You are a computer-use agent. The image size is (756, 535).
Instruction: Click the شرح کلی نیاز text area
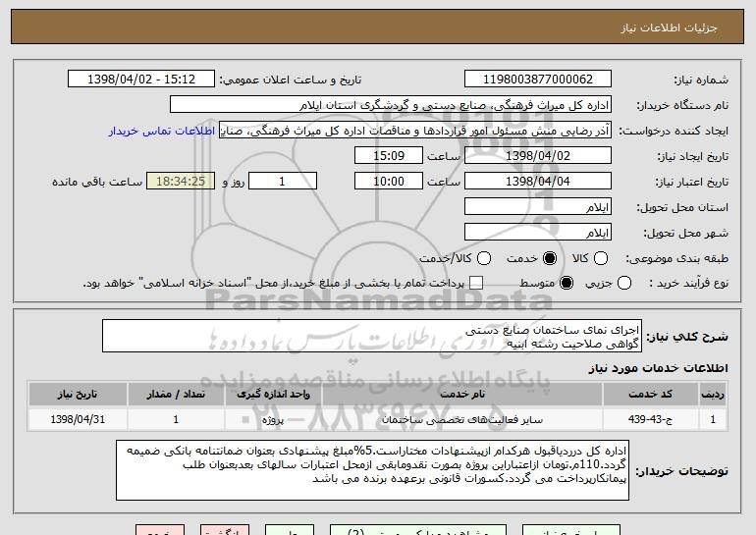click(372, 336)
